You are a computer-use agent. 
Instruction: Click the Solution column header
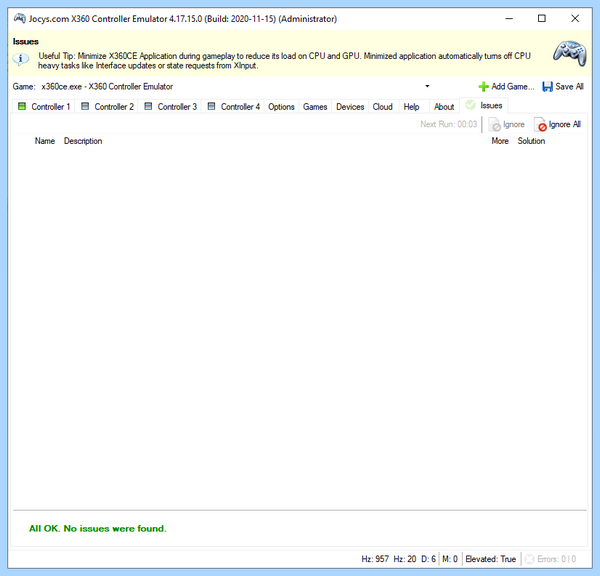[x=531, y=141]
